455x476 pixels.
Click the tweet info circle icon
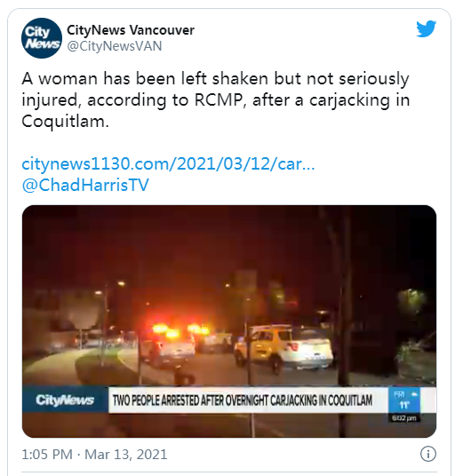click(x=428, y=454)
